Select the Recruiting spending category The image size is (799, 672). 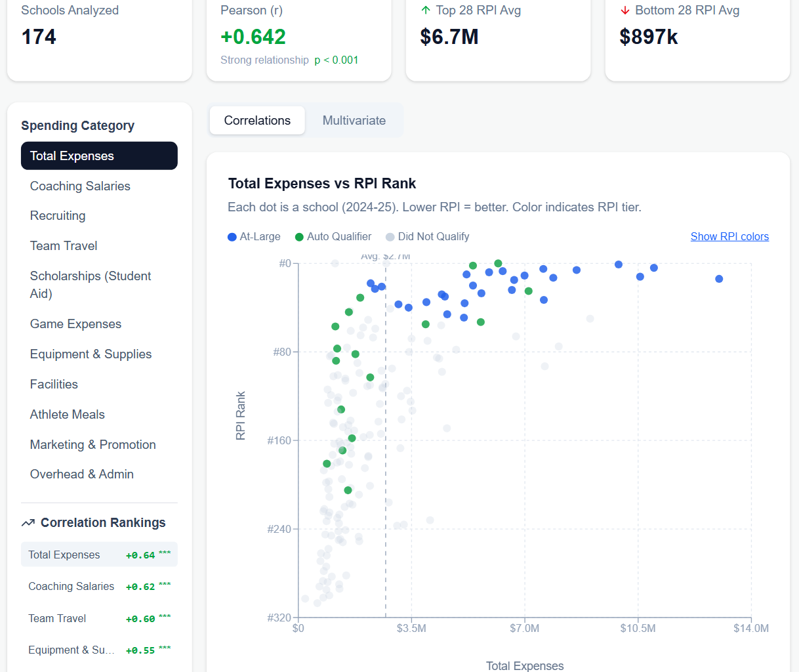point(58,216)
